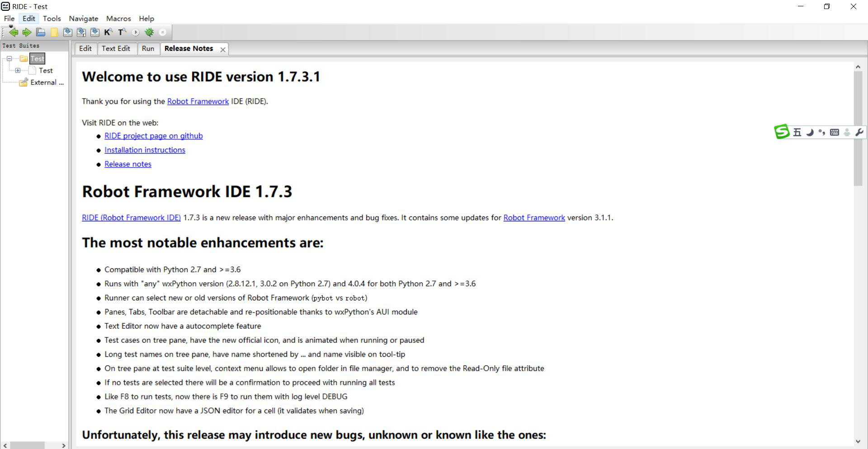Click the tree pane scroll right arrow
868x449 pixels.
(x=63, y=446)
